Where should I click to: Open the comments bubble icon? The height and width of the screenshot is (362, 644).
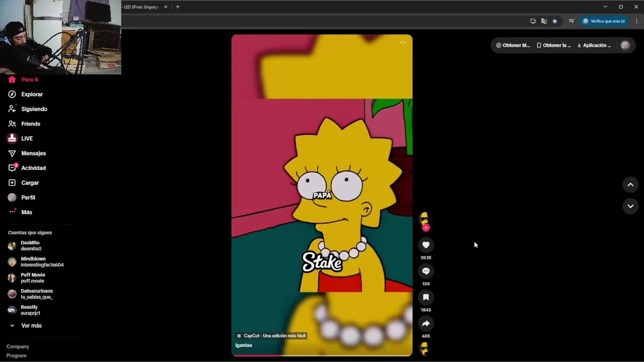(x=426, y=271)
